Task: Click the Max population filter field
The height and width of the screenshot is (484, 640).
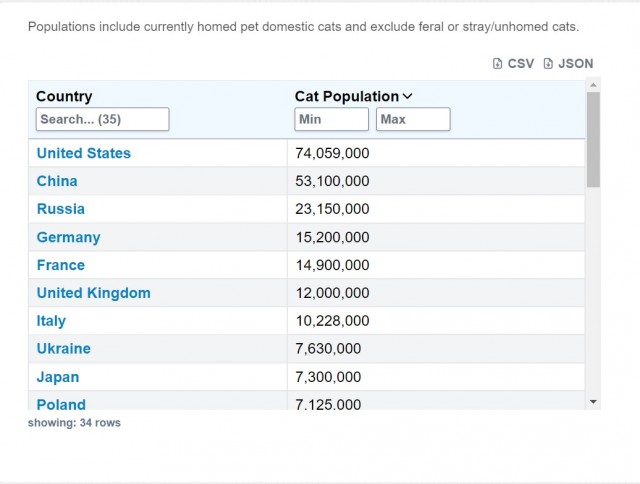Action: click(413, 119)
